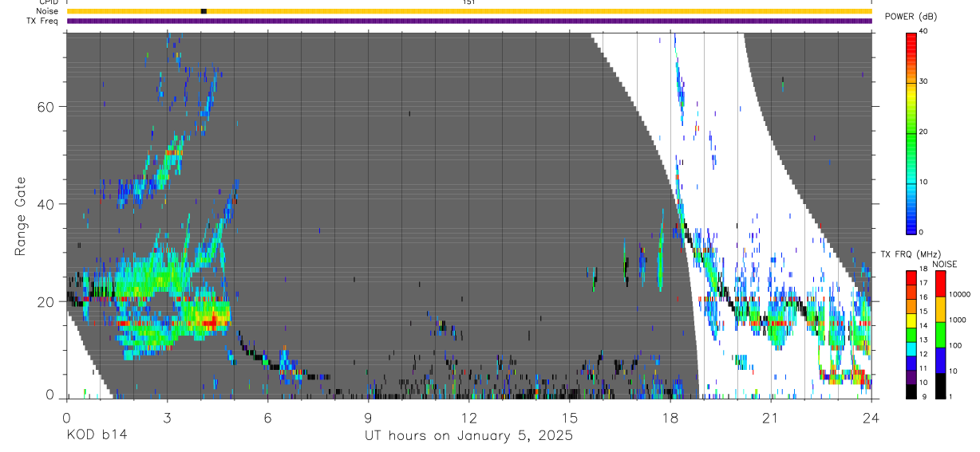This screenshot has height=452, width=980.
Task: Select the "Range Gate" y-axis label
Action: click(20, 217)
